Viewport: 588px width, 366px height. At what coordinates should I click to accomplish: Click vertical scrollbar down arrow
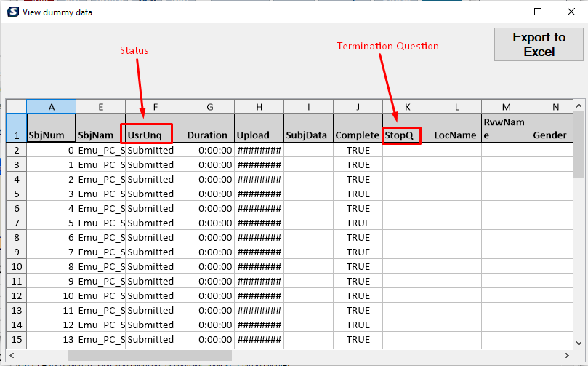pyautogui.click(x=579, y=343)
